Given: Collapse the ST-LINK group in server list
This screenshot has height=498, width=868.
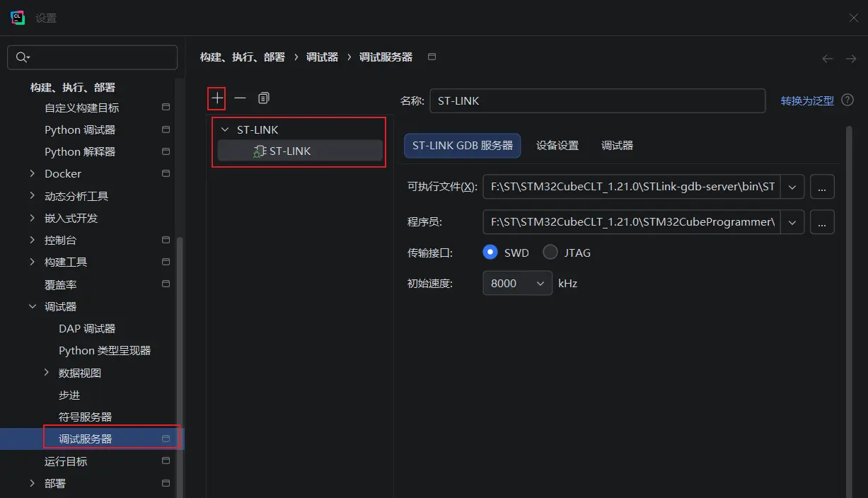Looking at the screenshot, I should (225, 129).
